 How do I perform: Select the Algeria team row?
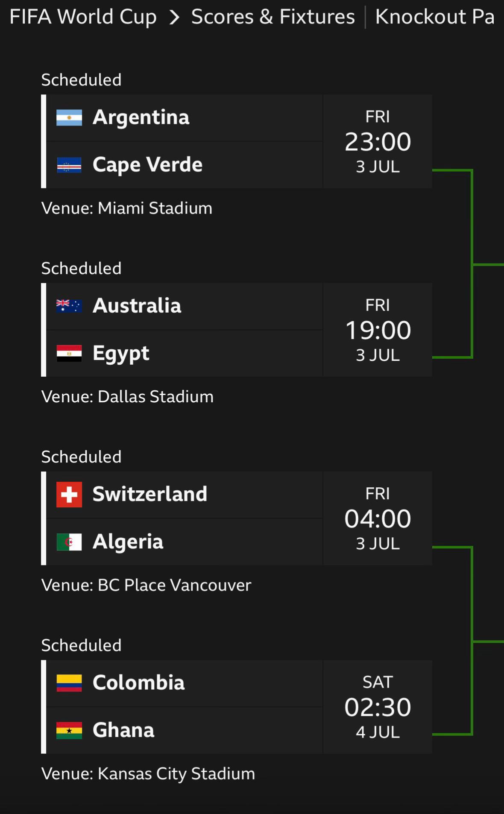point(184,542)
